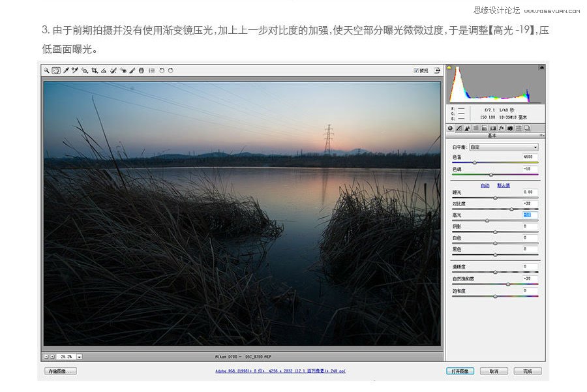Screen dimensions: 587x392
Task: Click the contrast value field +38
Action: point(530,204)
